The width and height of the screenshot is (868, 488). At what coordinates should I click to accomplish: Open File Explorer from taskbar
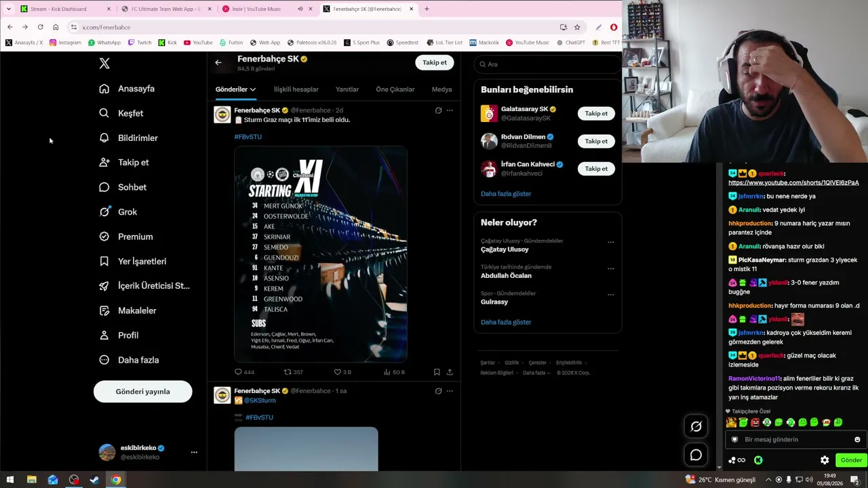(x=31, y=480)
